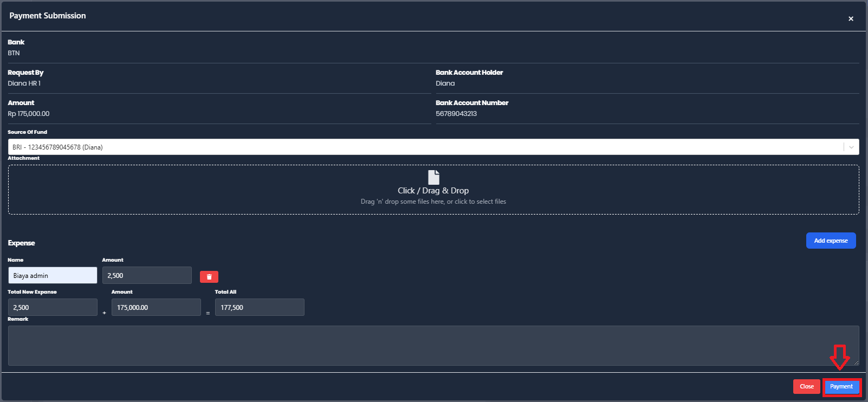
Task: Click bank account number 56789043213
Action: point(456,114)
